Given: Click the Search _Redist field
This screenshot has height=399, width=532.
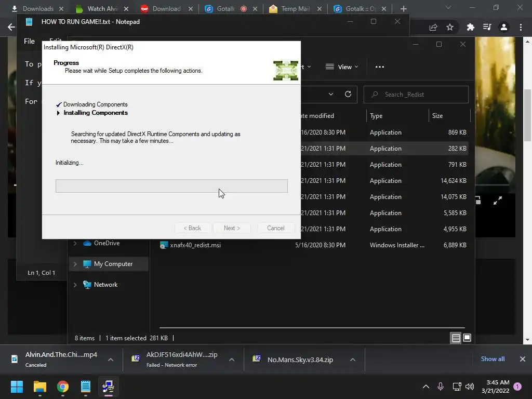Looking at the screenshot, I should [x=416, y=95].
